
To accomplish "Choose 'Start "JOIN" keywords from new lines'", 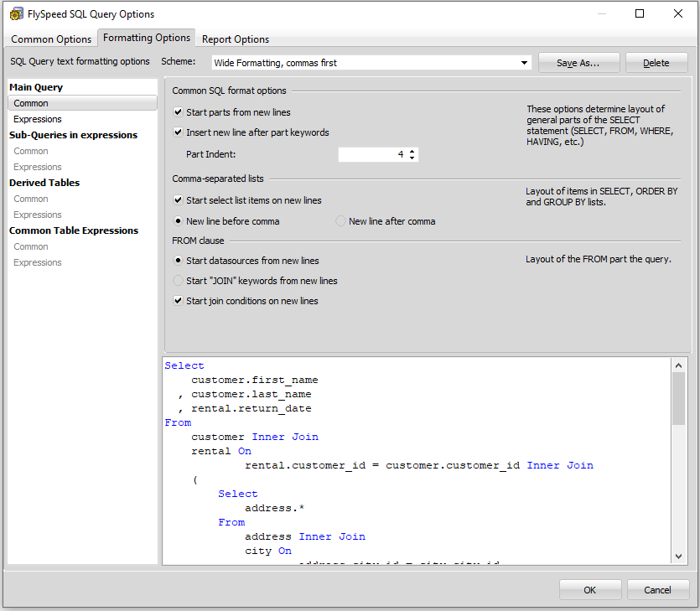I will click(176, 281).
